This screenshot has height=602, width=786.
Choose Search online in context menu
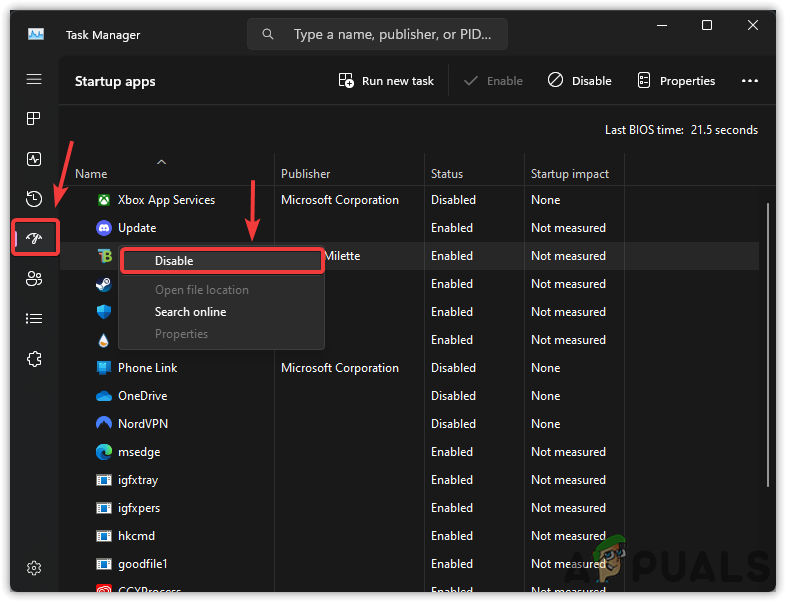coord(190,312)
